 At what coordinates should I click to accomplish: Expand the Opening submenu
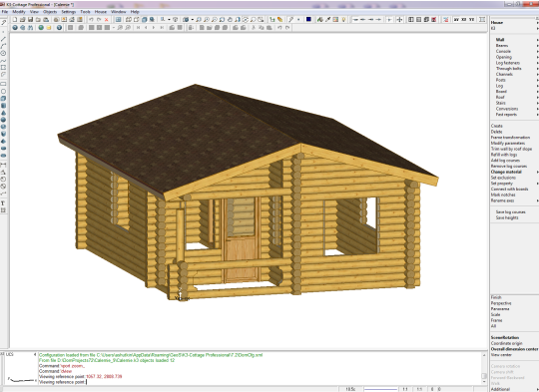coord(516,57)
